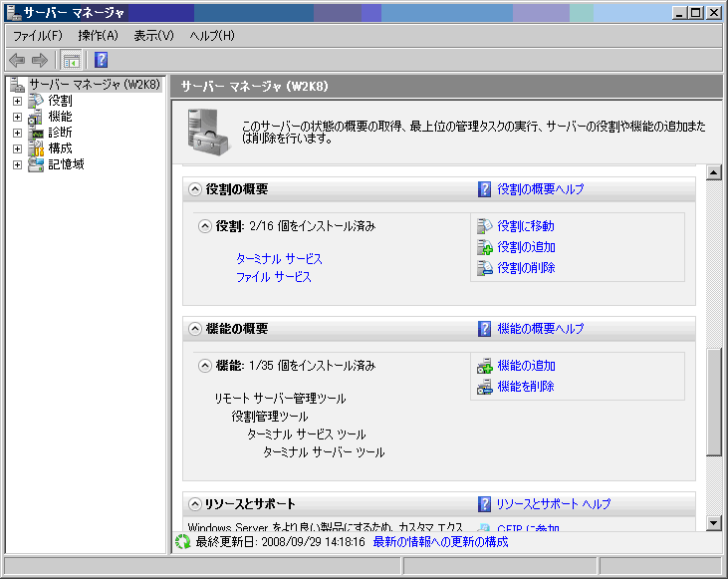Expand the 機能 tree node
The height and width of the screenshot is (579, 728).
pyautogui.click(x=17, y=118)
